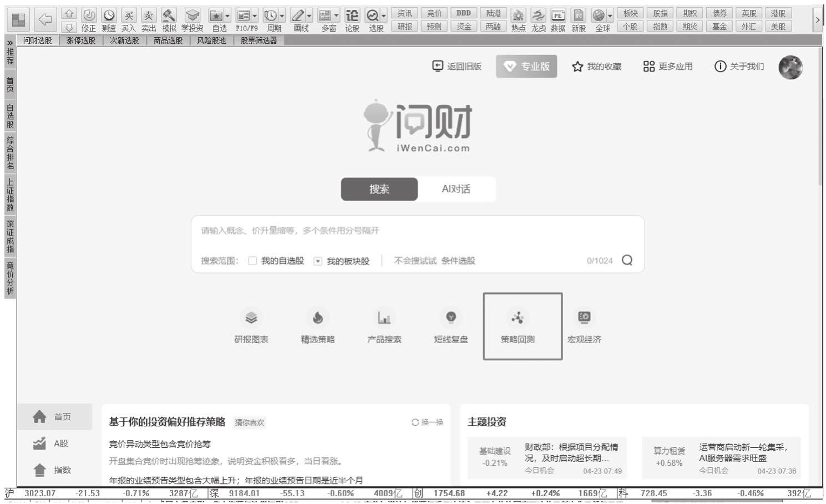The height and width of the screenshot is (504, 826).
Task: Select the 搜索 tab button
Action: pyautogui.click(x=379, y=189)
